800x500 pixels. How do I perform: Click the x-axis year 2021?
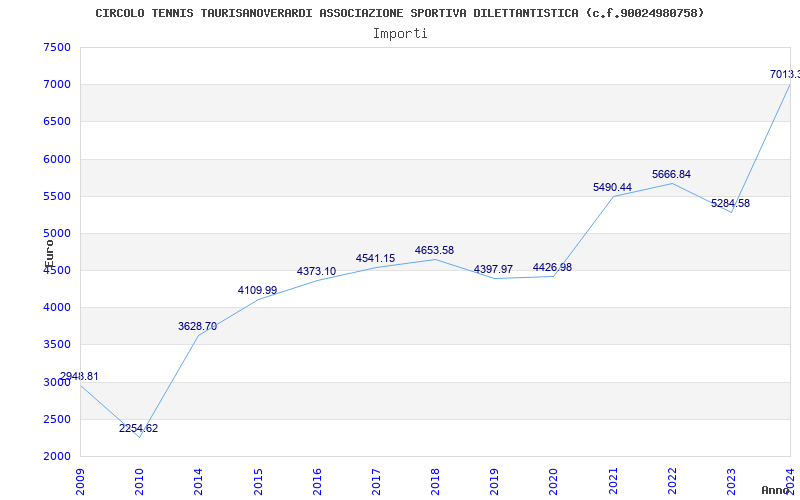pyautogui.click(x=613, y=482)
